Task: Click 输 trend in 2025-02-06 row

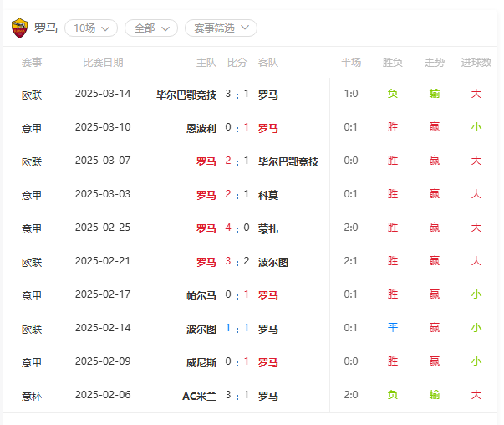Action: [x=435, y=395]
